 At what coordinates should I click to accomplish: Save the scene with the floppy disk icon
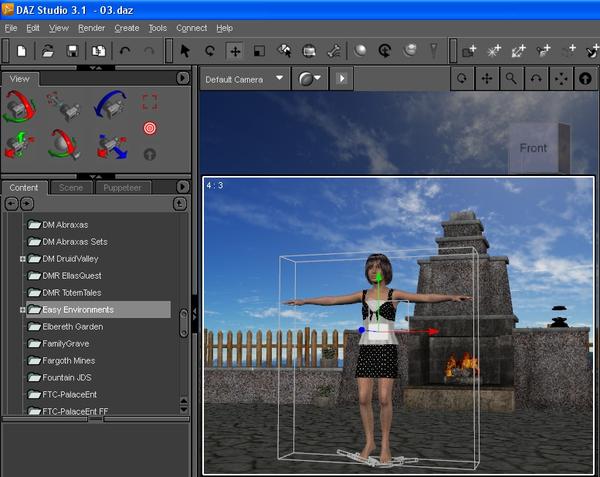pos(72,50)
